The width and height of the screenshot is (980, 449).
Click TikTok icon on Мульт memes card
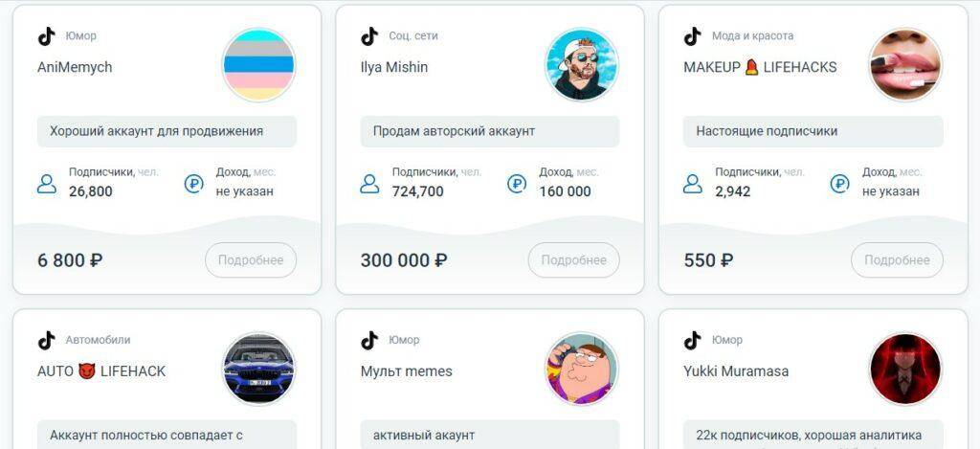(369, 340)
